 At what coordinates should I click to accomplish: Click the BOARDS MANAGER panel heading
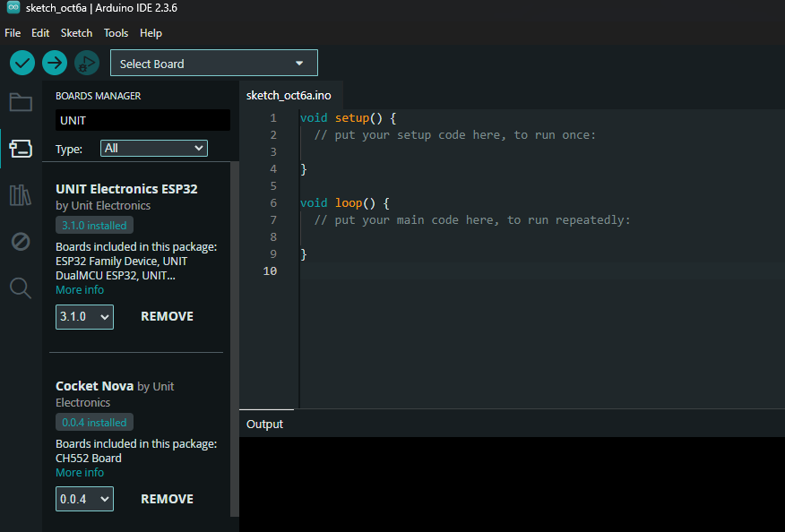pyautogui.click(x=99, y=96)
